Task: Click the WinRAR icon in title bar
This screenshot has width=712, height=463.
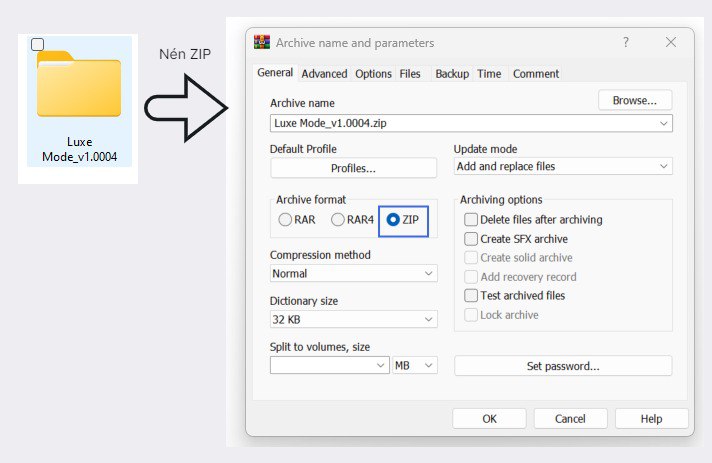Action: [262, 43]
